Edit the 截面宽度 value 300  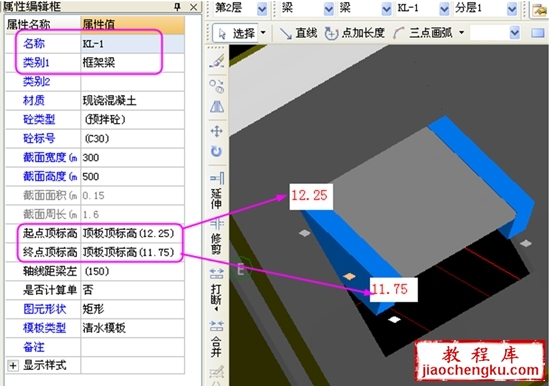133,158
